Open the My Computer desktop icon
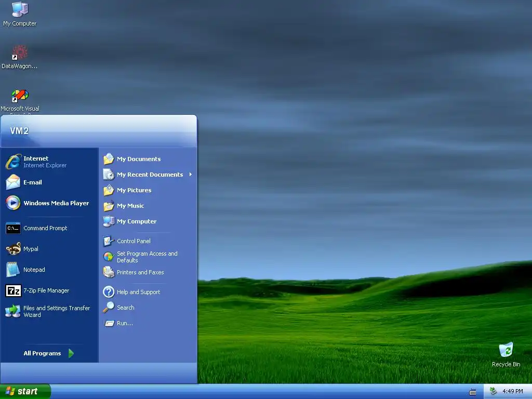 (x=20, y=9)
